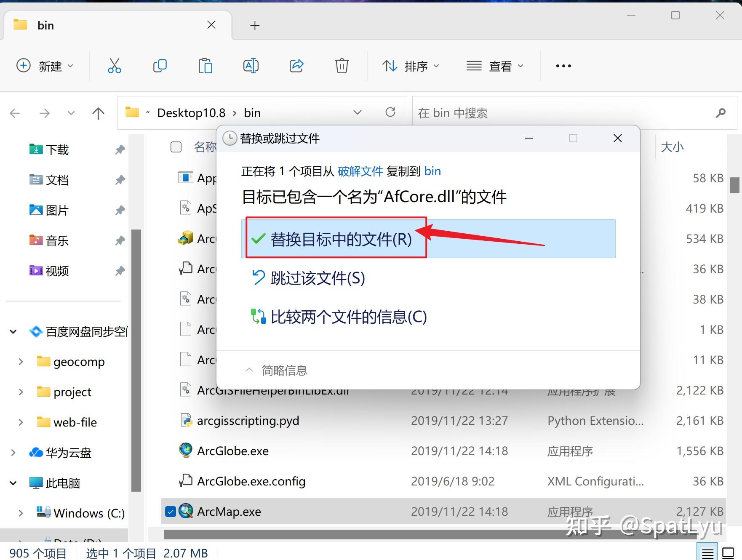
Task: Select the bin tab title
Action: point(45,26)
